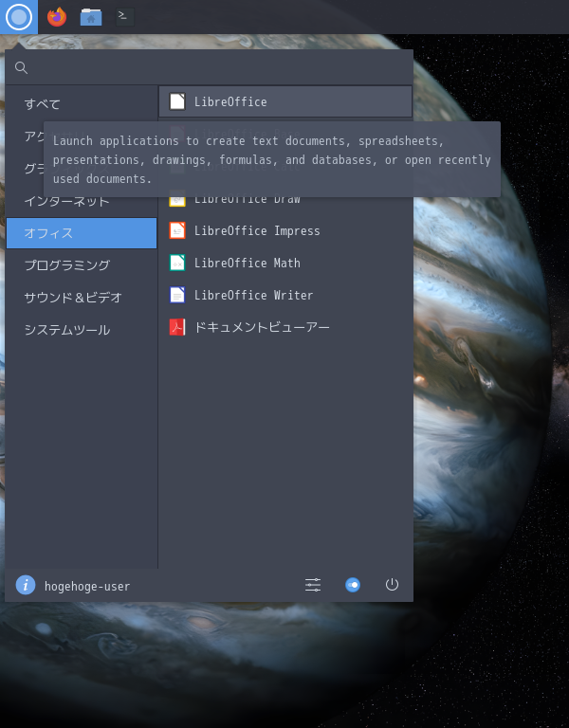Select the プログラミング category
This screenshot has height=728, width=569.
[x=82, y=265]
